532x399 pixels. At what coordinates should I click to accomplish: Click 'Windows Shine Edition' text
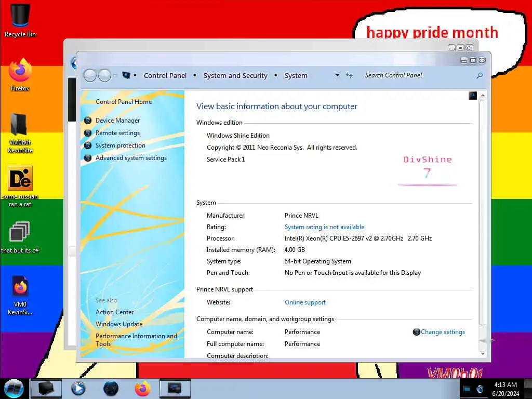click(238, 136)
